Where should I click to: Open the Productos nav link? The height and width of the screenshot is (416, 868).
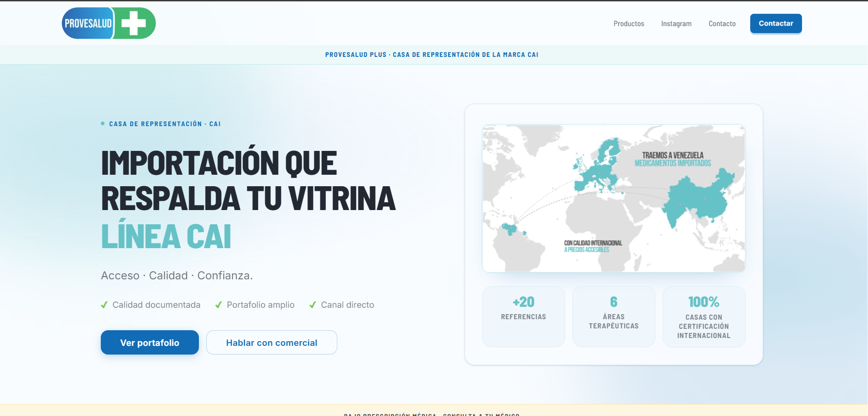coord(629,24)
